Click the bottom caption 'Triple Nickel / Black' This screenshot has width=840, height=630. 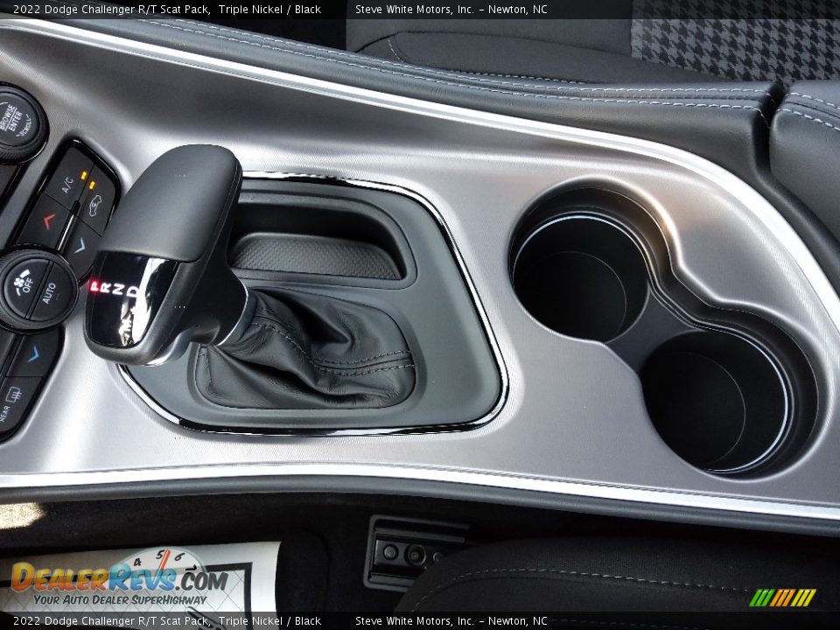(269, 621)
